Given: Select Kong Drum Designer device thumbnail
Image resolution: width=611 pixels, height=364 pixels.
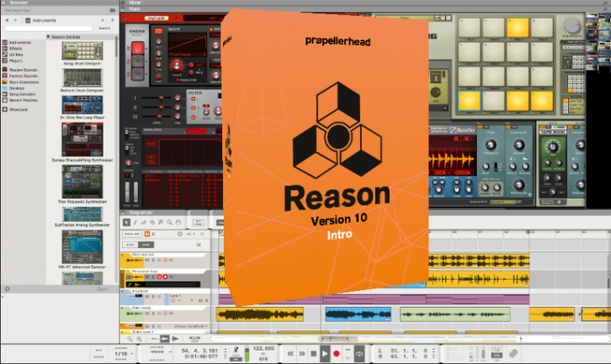Looking at the screenshot, I should tap(82, 51).
